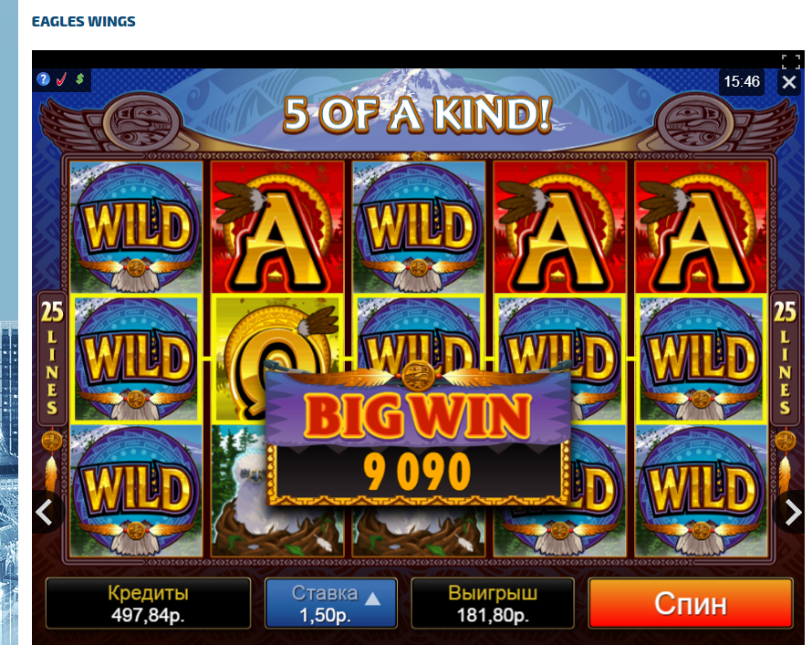Hit the orange Спин button
Viewport: 812px width, 645px height.
pos(691,603)
